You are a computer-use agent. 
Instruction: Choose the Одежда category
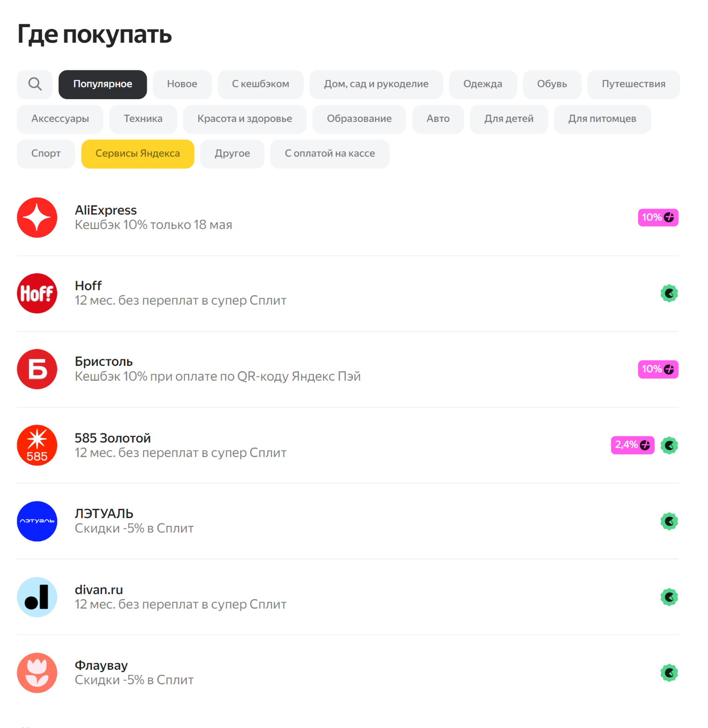[483, 84]
